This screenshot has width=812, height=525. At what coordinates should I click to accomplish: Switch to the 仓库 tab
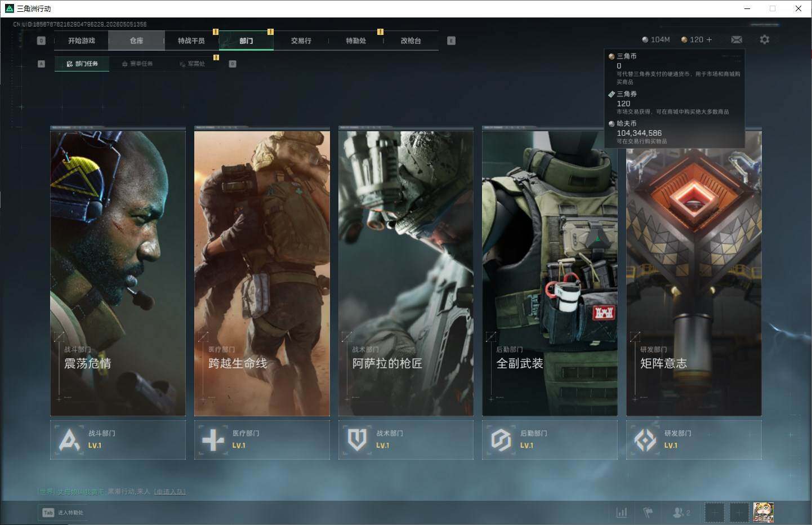(x=136, y=41)
